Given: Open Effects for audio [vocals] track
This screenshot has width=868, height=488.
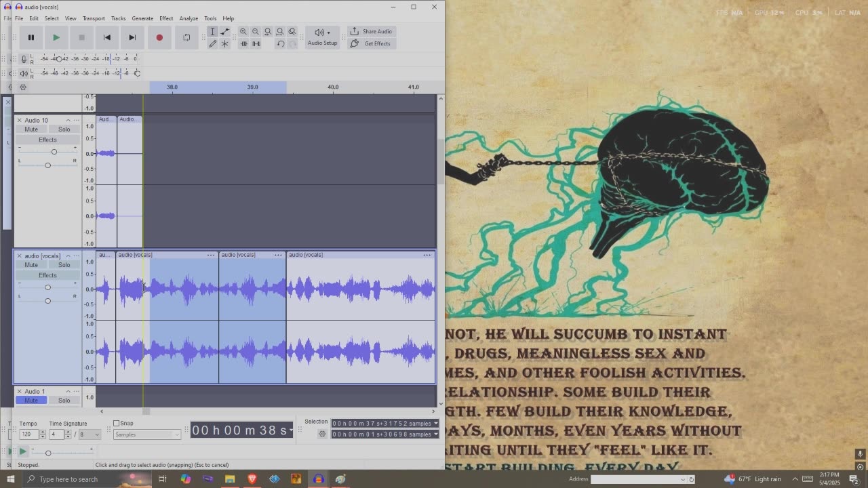Looking at the screenshot, I should tap(47, 275).
